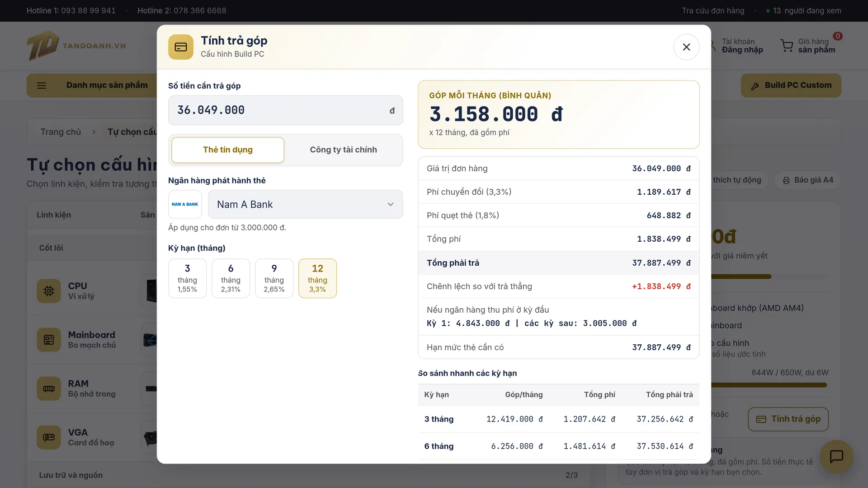This screenshot has height=488, width=868.
Task: Click the Tandoanh.vn logo
Action: point(76,46)
